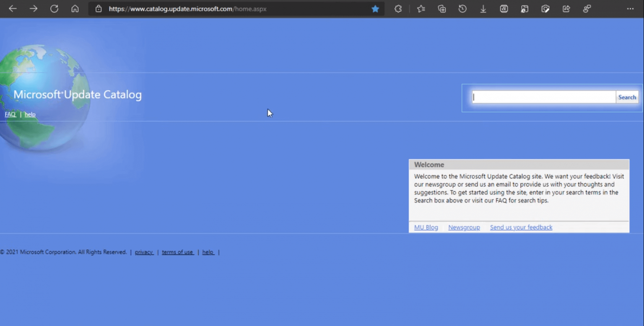Open the terms of use footer link

(x=177, y=252)
